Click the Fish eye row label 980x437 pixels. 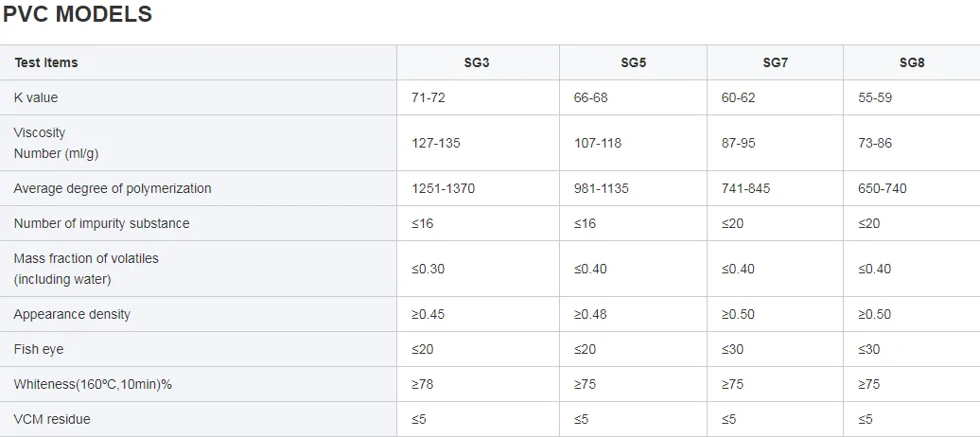coord(39,349)
